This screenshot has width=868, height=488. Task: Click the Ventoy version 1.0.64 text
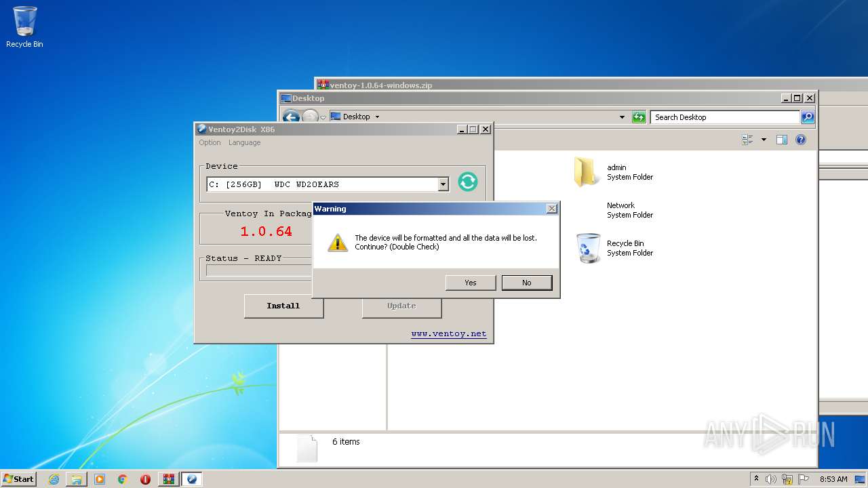[x=267, y=231]
